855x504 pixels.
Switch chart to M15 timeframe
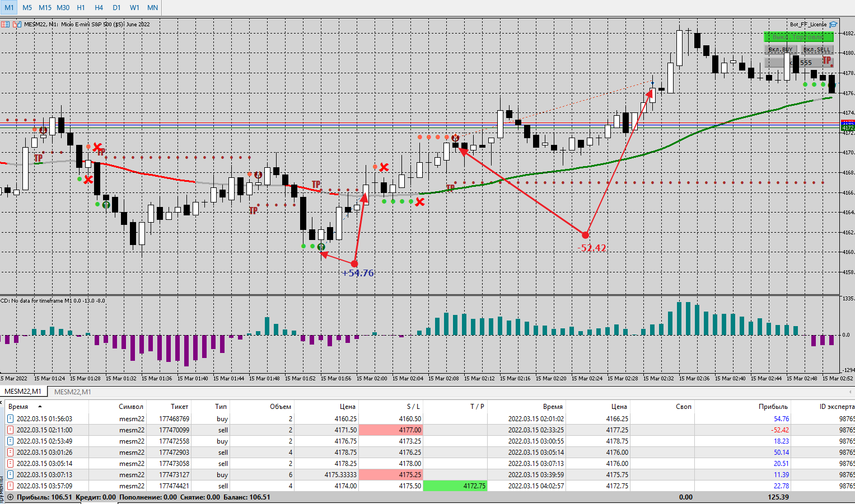[45, 7]
